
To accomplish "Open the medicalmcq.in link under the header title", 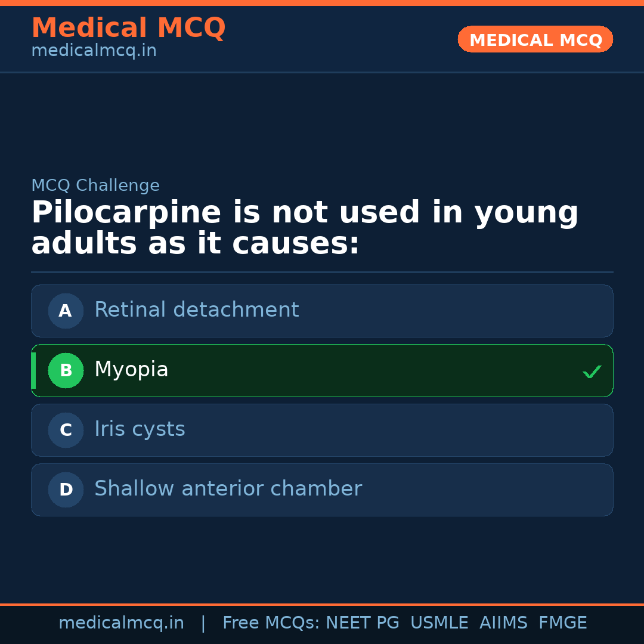I will click(94, 51).
